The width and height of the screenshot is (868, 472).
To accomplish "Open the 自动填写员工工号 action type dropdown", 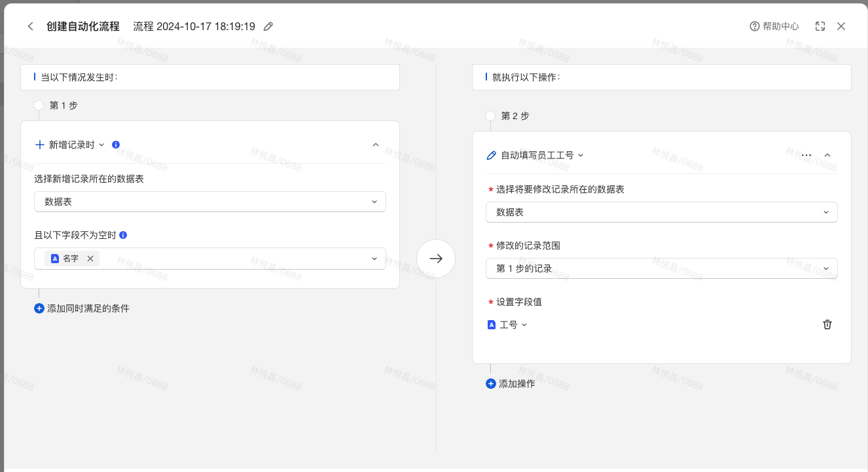I will (x=537, y=155).
